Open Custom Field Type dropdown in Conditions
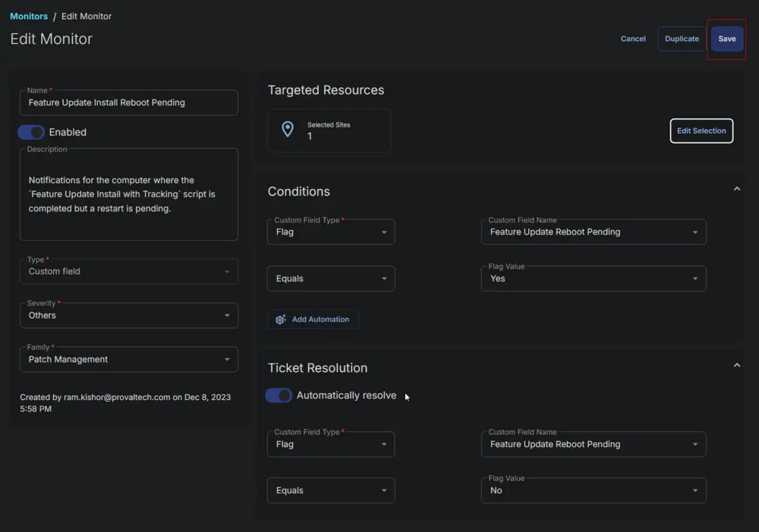 coord(331,232)
